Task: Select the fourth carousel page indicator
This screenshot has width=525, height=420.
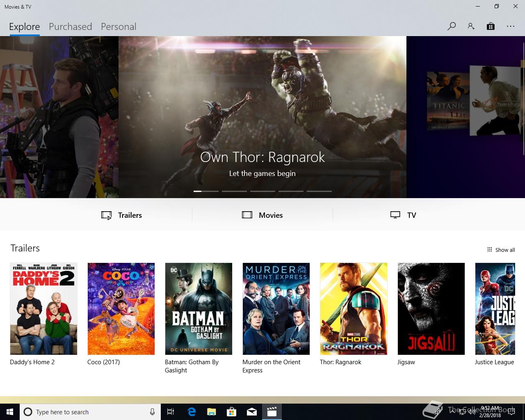Action: tap(291, 191)
